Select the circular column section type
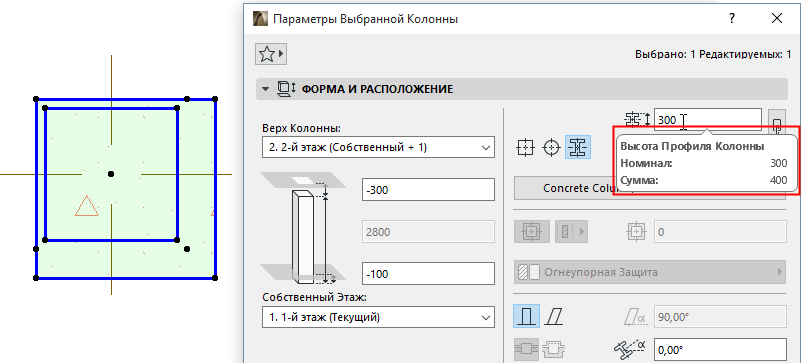Screen dimensions: 801x363 (x=551, y=148)
